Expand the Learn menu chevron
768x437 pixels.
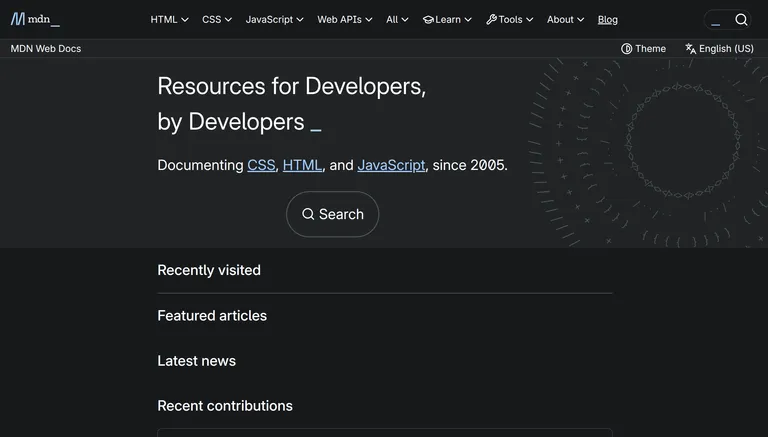coord(468,20)
